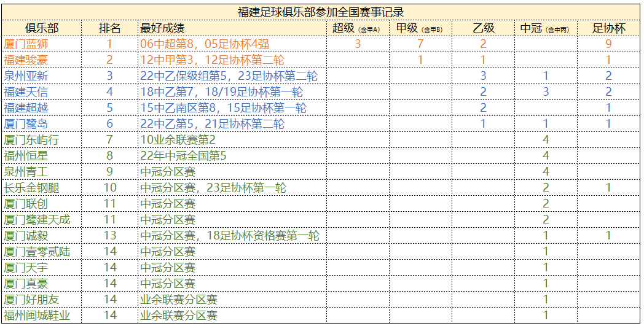Select the club cell 泉州青工
The width and height of the screenshot is (644, 326).
pyautogui.click(x=42, y=171)
